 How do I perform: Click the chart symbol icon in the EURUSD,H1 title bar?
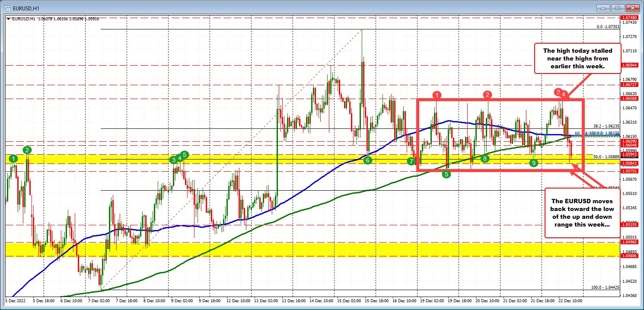7,7
